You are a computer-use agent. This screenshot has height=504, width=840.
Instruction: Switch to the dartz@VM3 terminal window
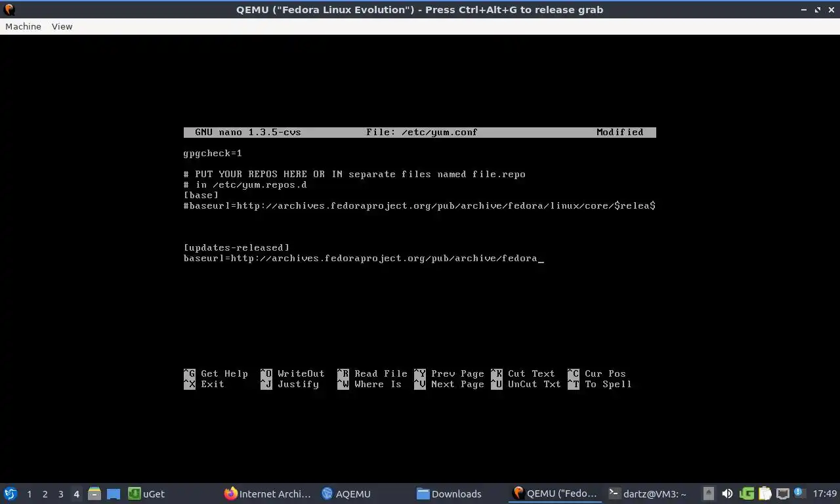[648, 493]
